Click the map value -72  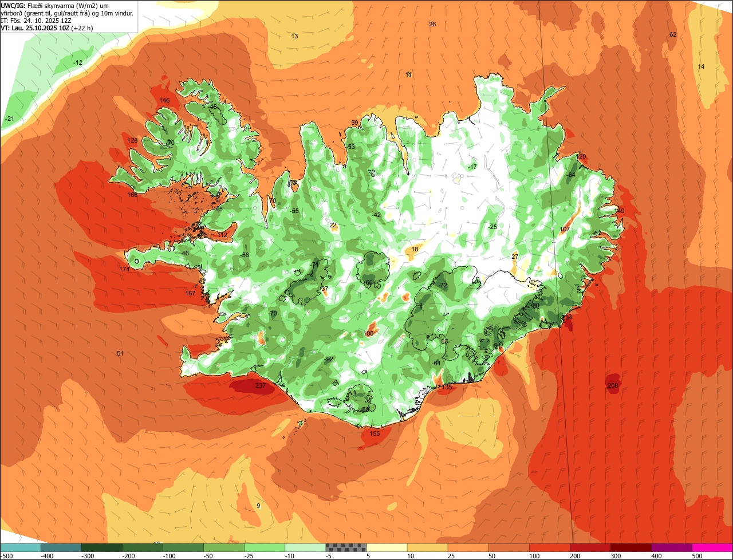coord(443,285)
